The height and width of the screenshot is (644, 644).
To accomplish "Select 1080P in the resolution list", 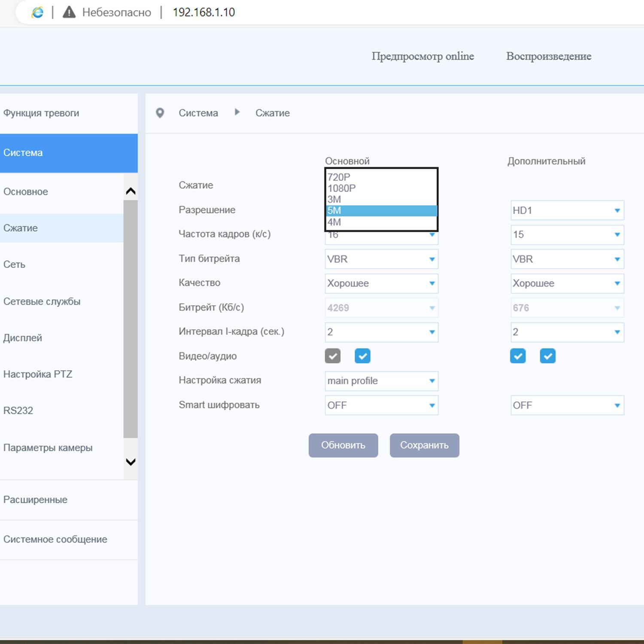I will [x=381, y=188].
